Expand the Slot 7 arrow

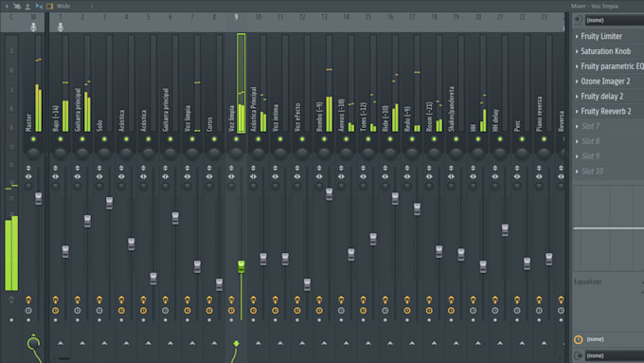[577, 126]
